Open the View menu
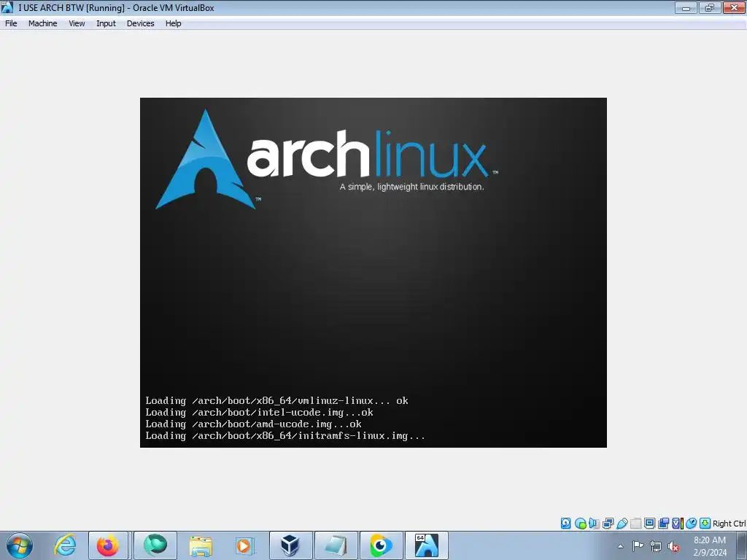Viewport: 747px width, 560px height. coord(77,23)
